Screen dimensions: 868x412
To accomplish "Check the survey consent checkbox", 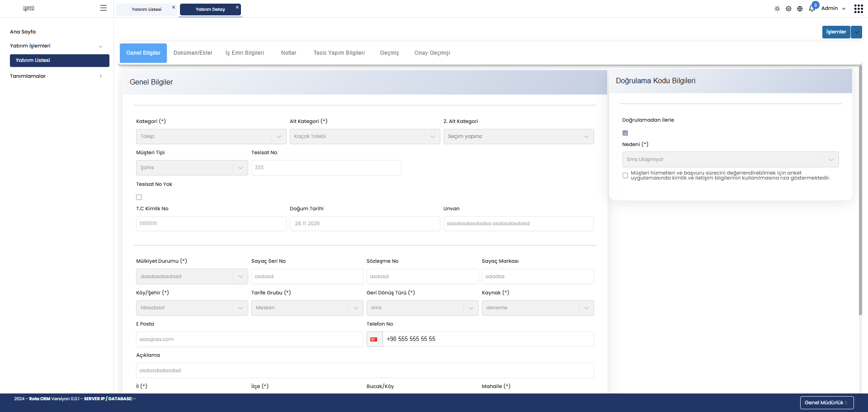I will (x=625, y=175).
